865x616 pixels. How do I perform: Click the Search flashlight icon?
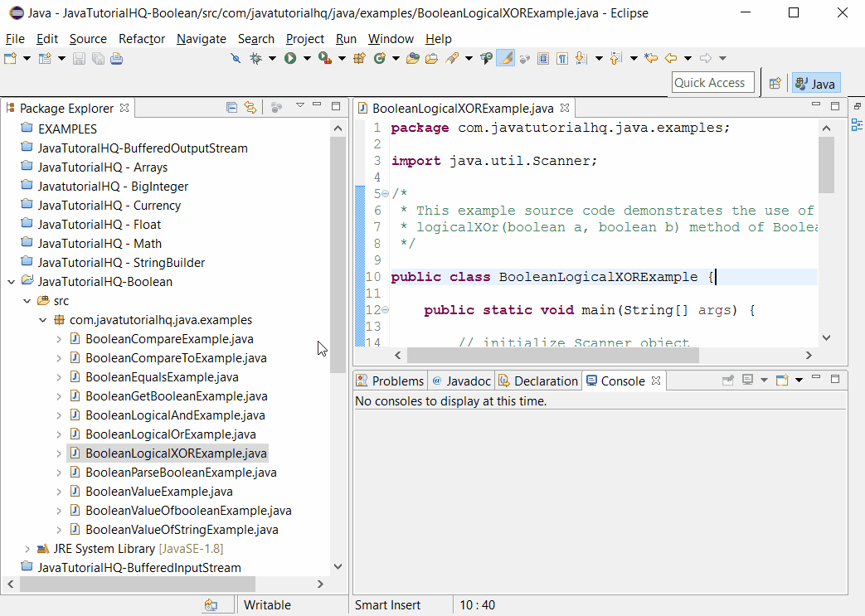pyautogui.click(x=452, y=58)
